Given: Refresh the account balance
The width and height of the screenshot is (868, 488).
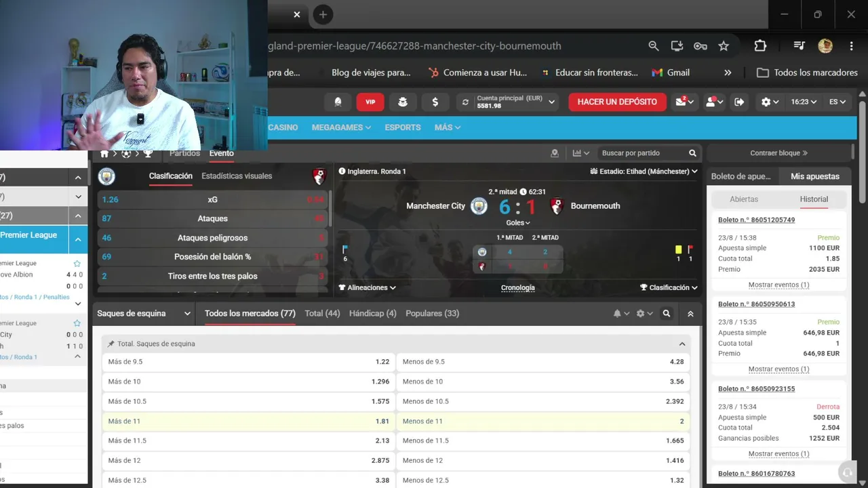Looking at the screenshot, I should (x=465, y=102).
